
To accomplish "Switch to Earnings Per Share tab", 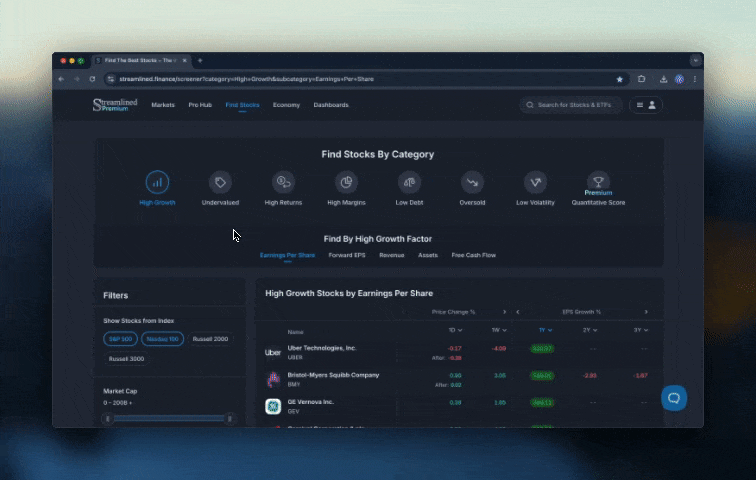I will point(287,255).
